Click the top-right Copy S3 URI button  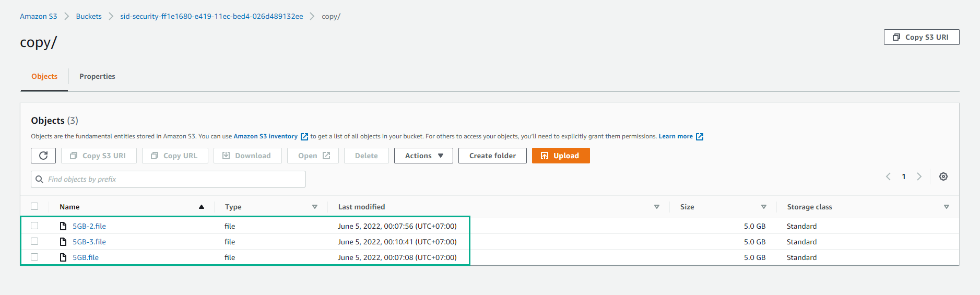[x=922, y=37]
